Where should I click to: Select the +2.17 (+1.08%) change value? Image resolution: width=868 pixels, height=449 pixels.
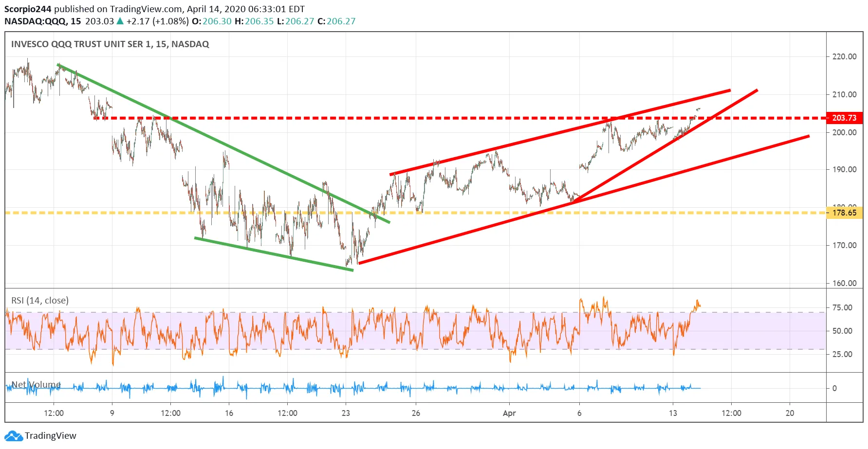[x=157, y=21]
